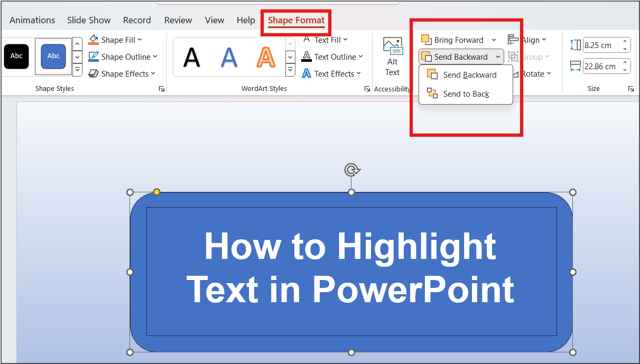Image resolution: width=640 pixels, height=364 pixels.
Task: Click the Shape Fill paint bucket icon
Action: [x=94, y=40]
